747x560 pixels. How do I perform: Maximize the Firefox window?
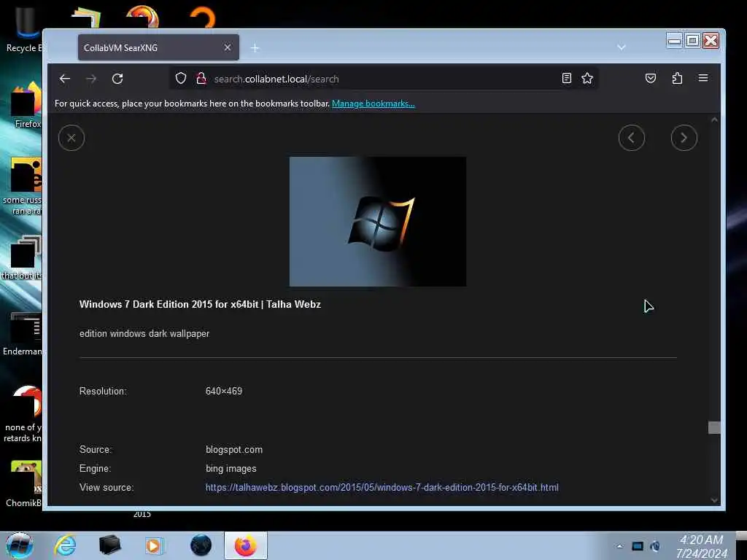tap(692, 41)
